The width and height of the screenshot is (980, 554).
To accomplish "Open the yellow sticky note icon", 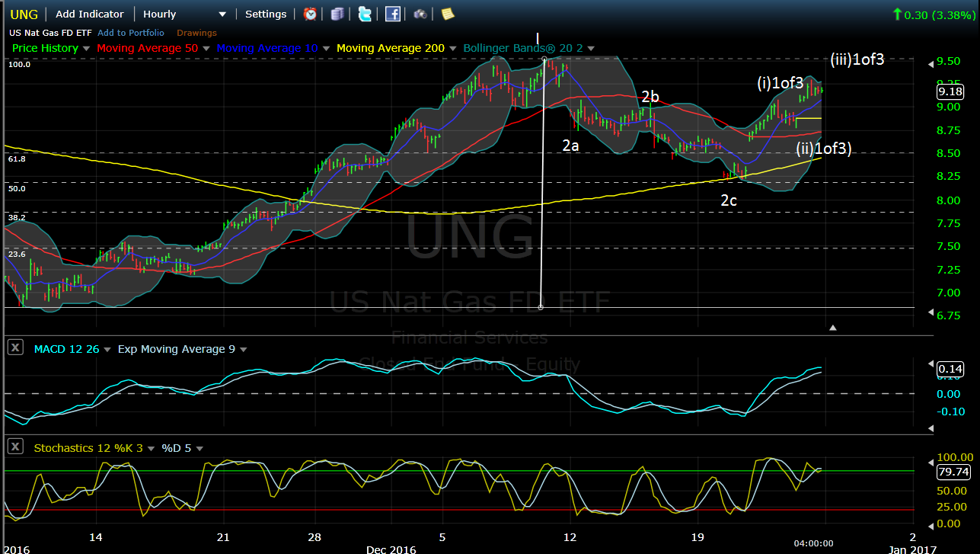I will click(x=447, y=14).
